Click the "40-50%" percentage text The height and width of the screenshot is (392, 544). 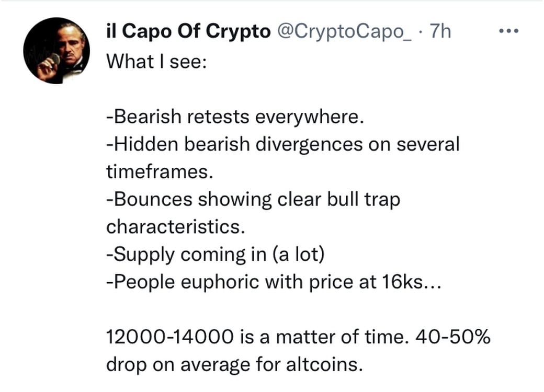453,337
